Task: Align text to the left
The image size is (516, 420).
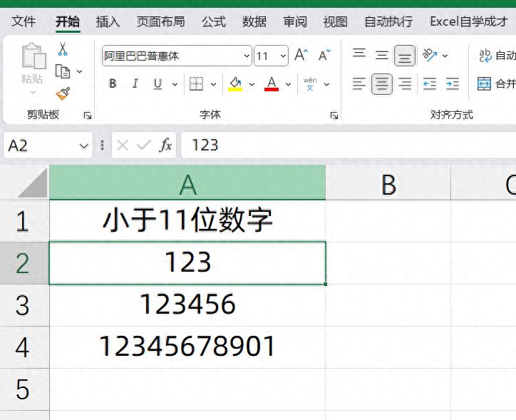Action: pyautogui.click(x=359, y=84)
